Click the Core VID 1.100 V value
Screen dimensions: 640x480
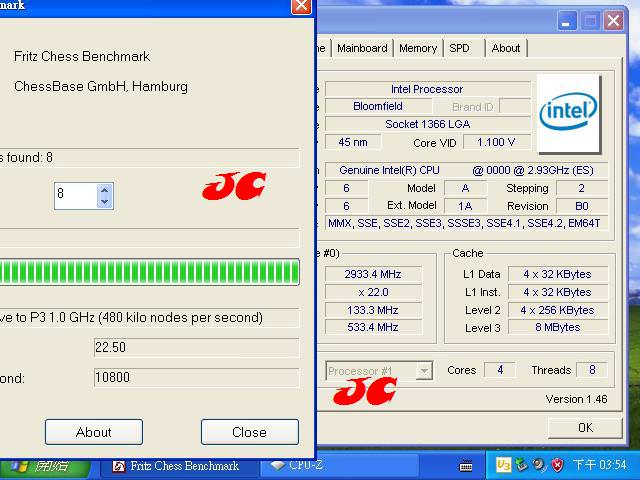tap(497, 142)
